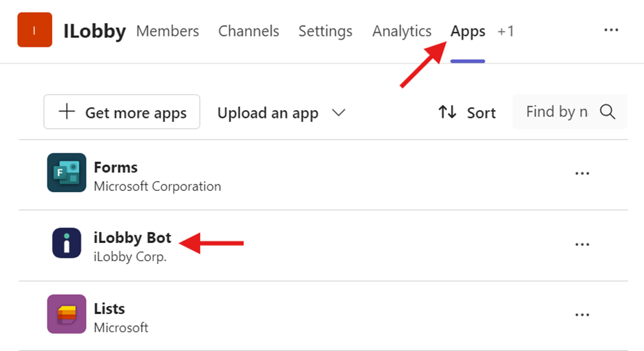Select the iLobby Bot app name
This screenshot has height=351, width=644.
(132, 238)
